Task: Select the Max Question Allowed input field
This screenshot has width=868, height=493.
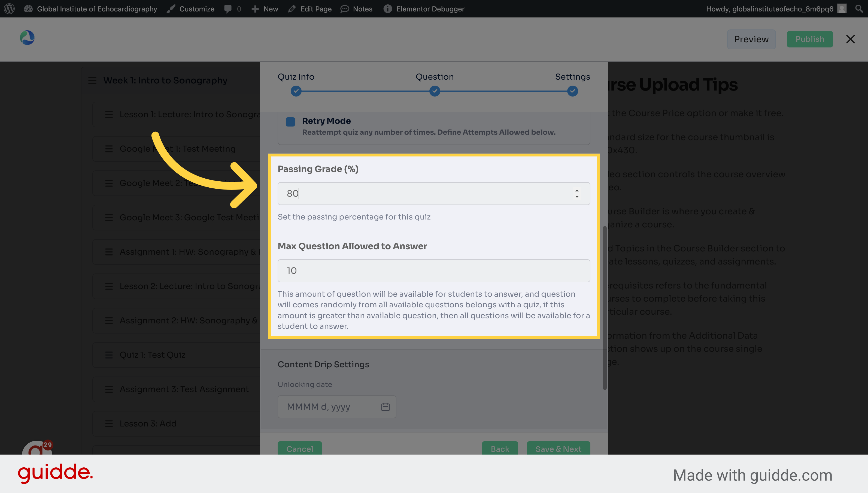Action: pos(433,270)
